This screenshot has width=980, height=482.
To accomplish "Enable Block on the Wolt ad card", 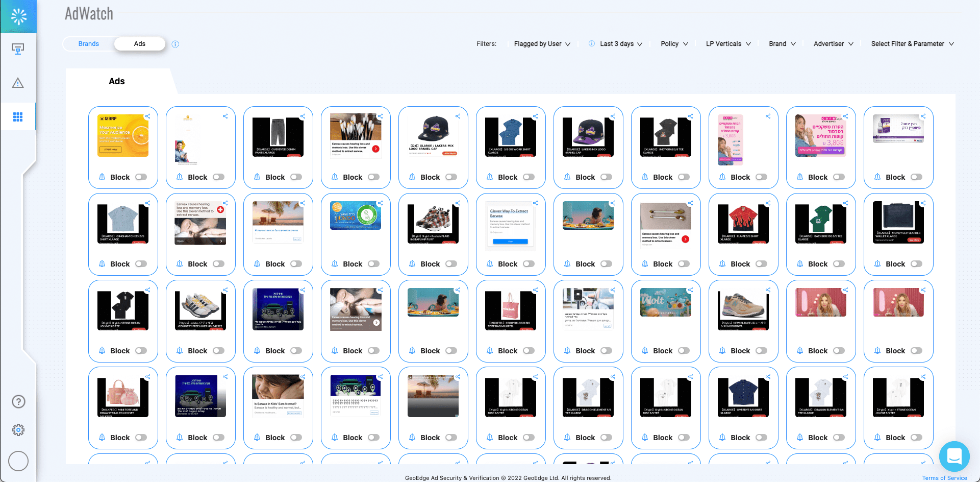I will (x=684, y=351).
